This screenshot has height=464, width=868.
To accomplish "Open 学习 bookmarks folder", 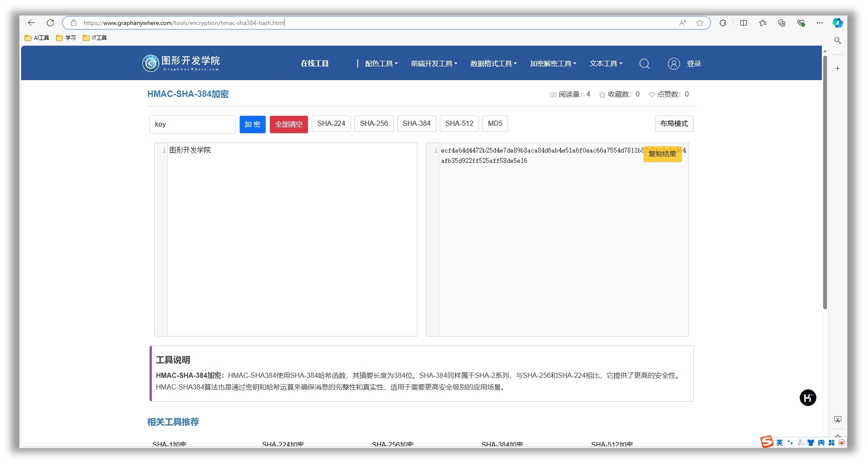I will click(66, 38).
